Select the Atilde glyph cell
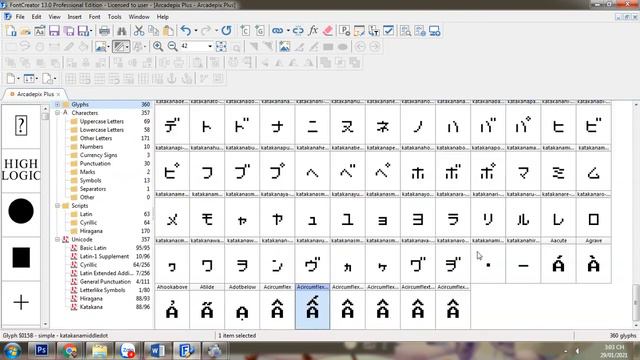640x360 pixels. [207, 307]
